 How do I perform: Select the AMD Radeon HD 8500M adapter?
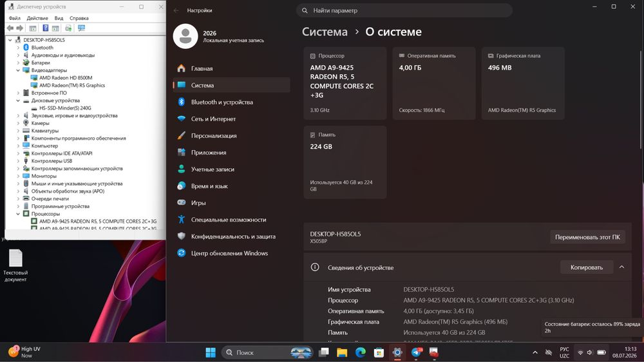tap(66, 78)
